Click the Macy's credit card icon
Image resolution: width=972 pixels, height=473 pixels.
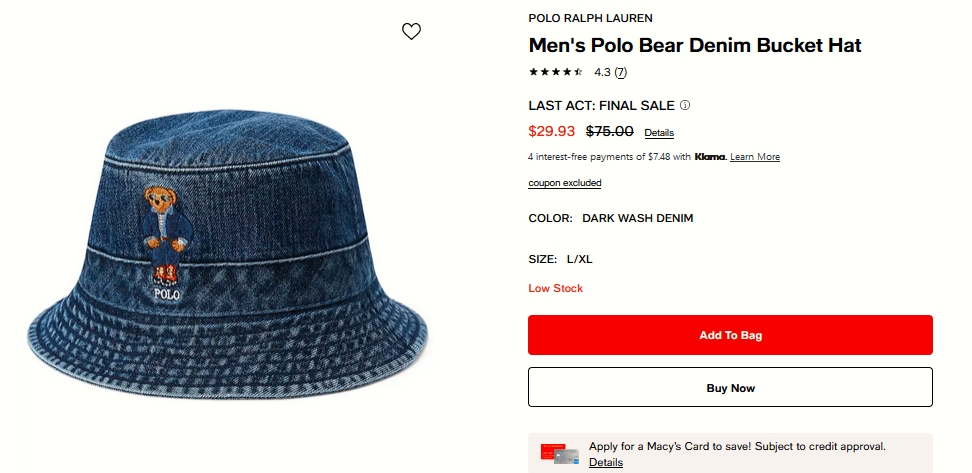click(560, 454)
